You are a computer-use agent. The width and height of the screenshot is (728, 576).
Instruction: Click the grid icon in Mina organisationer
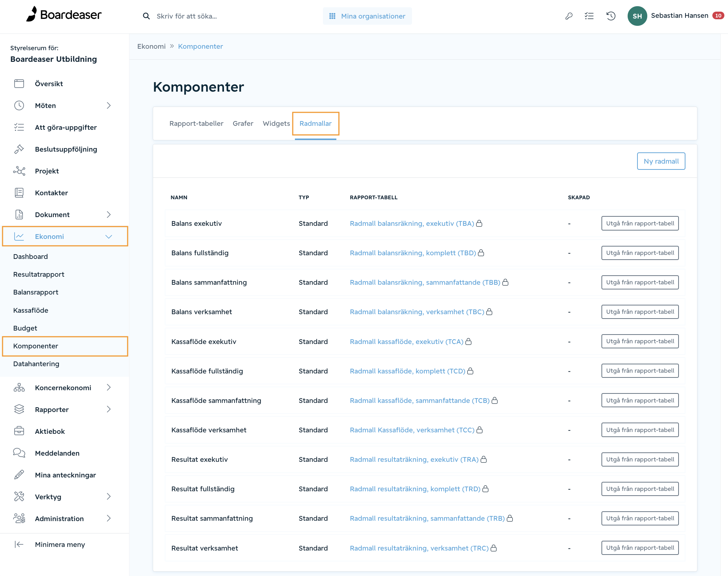(x=332, y=16)
